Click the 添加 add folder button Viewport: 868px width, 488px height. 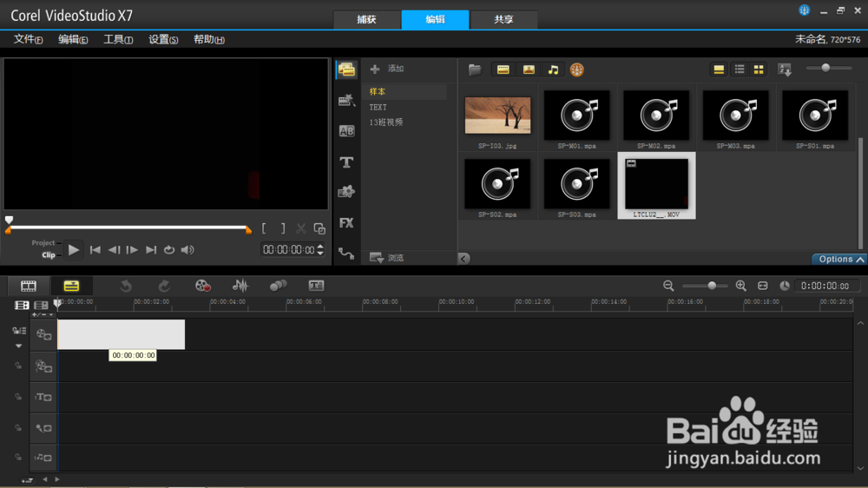coord(387,69)
